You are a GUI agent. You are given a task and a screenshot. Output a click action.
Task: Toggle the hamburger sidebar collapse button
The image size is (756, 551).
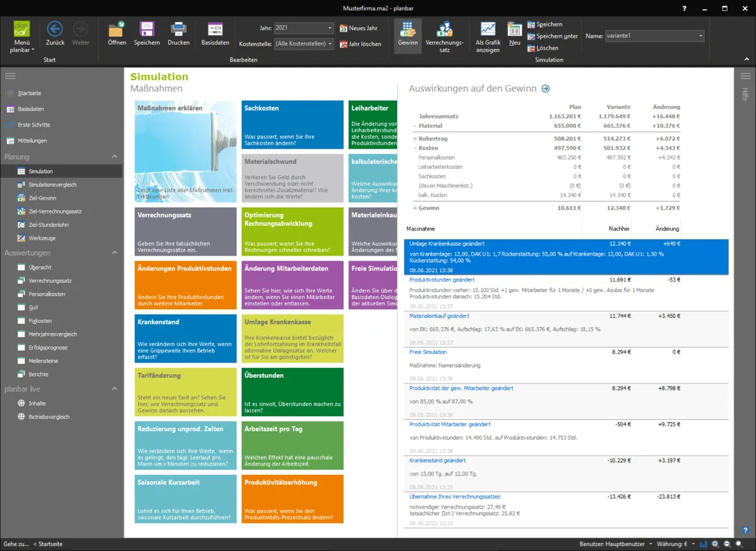click(x=10, y=76)
